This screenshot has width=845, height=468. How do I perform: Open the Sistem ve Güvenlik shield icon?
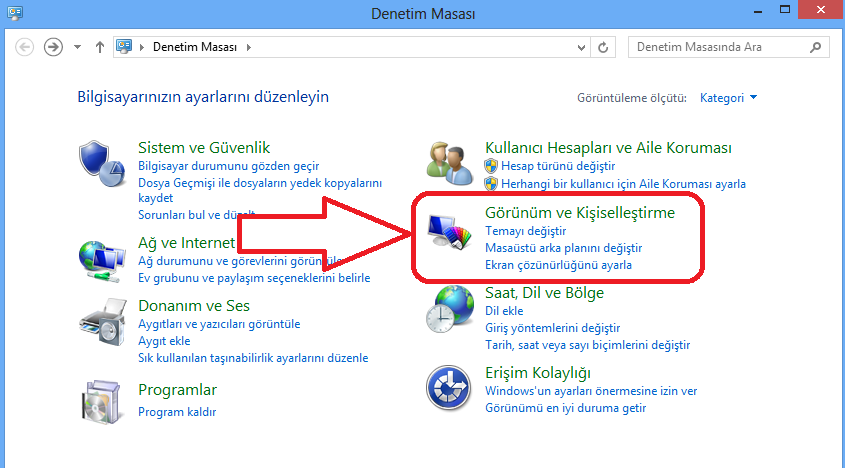click(102, 164)
